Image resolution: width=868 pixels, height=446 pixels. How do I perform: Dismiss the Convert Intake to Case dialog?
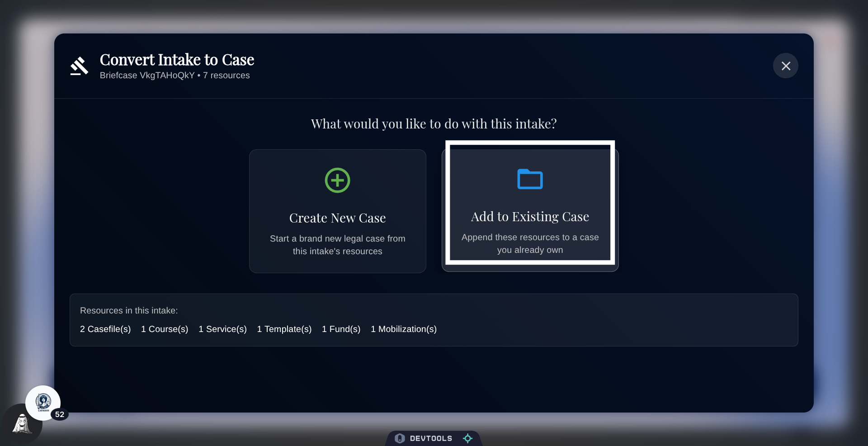(786, 66)
